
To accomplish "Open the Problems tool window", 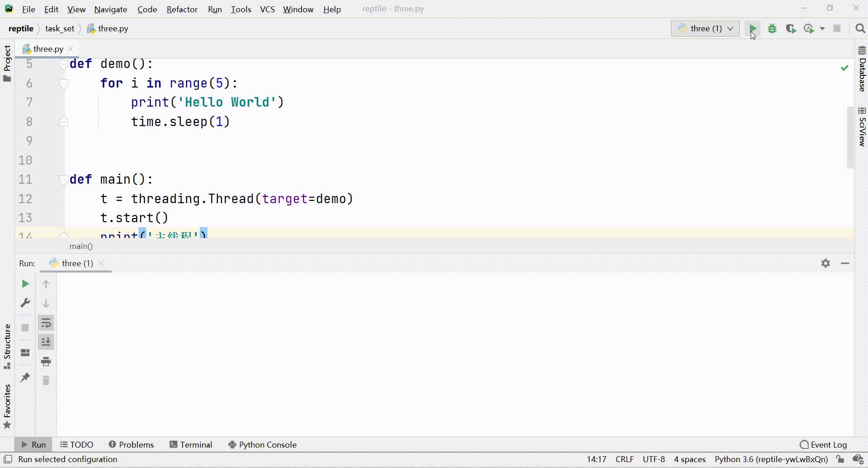I will click(131, 445).
